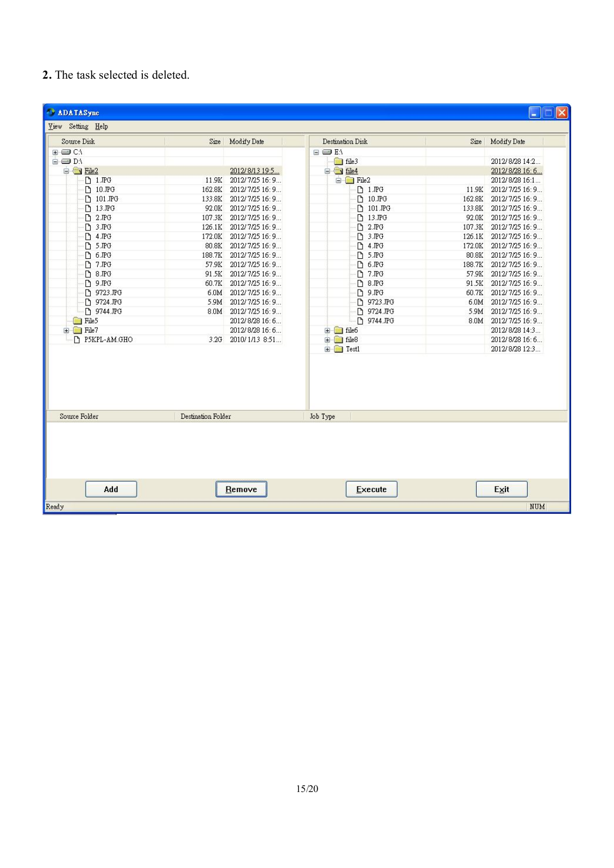The height and width of the screenshot is (868, 614).
Task: Open the View menu
Action: tap(55, 126)
